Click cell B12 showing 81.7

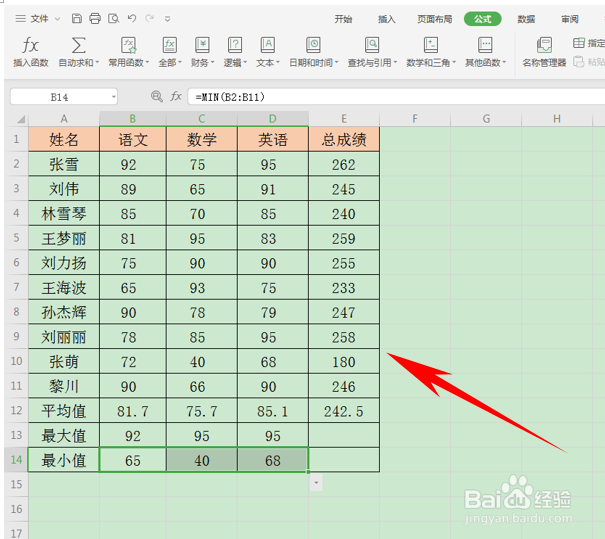pyautogui.click(x=133, y=411)
